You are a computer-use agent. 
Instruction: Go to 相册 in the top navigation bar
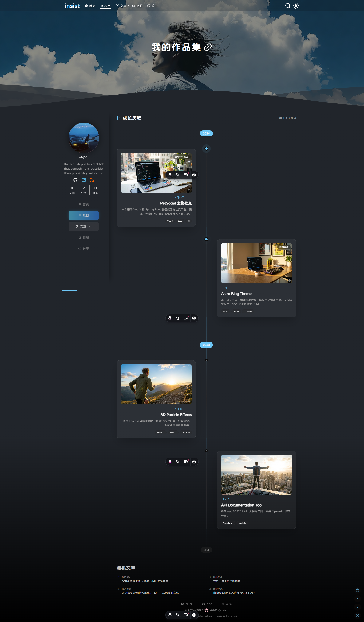[137, 6]
